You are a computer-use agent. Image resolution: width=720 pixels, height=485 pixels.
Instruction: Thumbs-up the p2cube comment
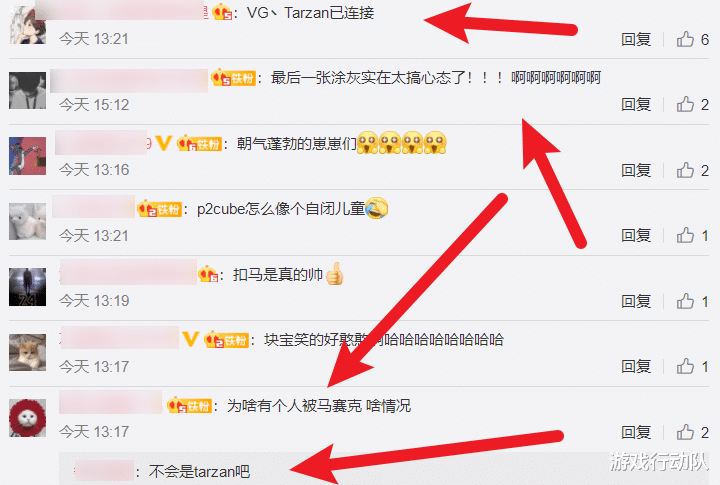[x=692, y=236]
